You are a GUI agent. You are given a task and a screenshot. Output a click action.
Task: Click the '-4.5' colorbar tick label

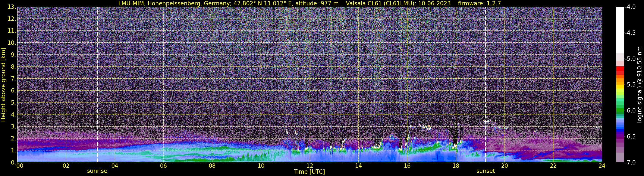pos(630,33)
